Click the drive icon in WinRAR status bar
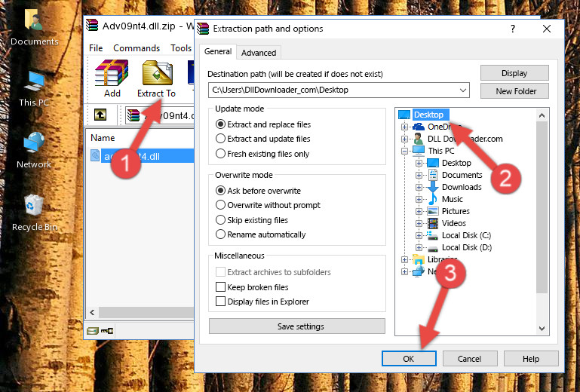This screenshot has height=392, width=580. 93,331
